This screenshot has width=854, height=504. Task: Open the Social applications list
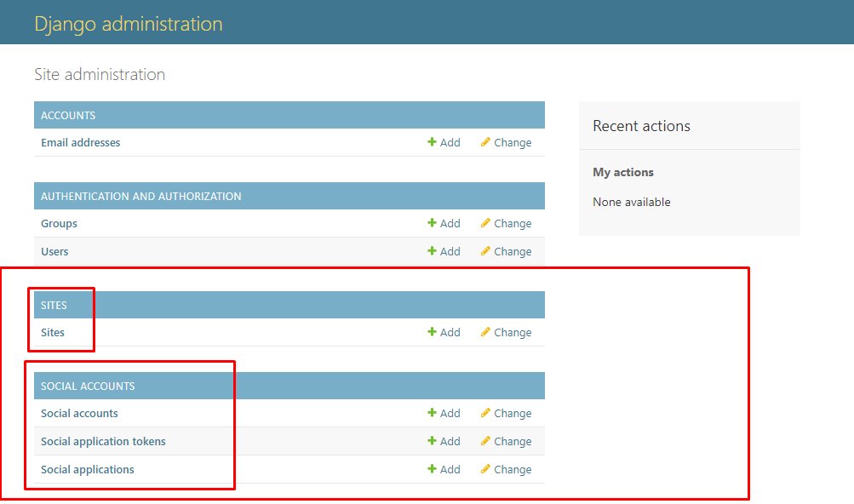click(88, 470)
